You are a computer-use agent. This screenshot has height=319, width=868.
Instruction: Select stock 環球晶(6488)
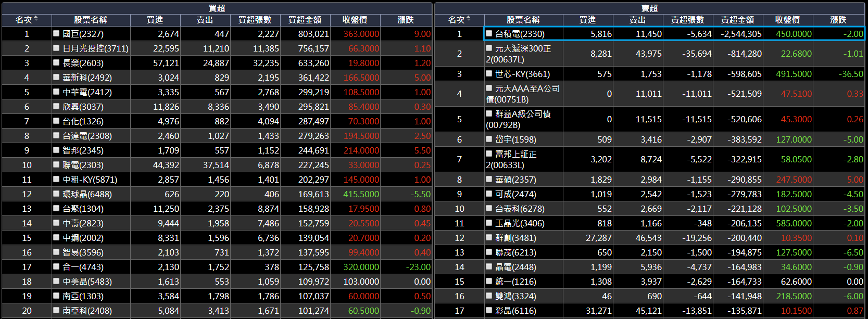[x=87, y=194]
